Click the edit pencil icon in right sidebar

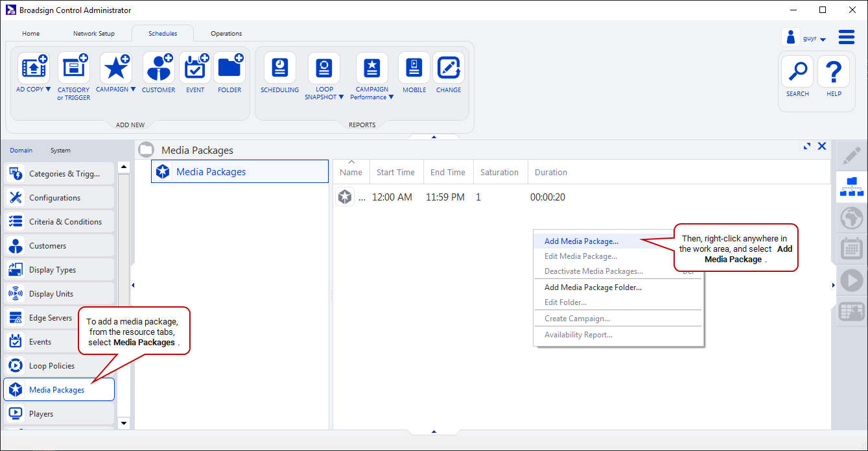pos(851,156)
